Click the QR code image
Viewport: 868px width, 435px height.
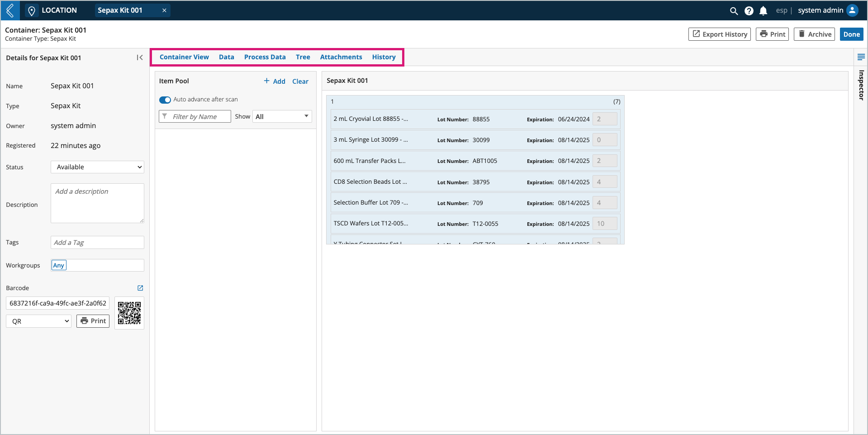[x=129, y=313]
